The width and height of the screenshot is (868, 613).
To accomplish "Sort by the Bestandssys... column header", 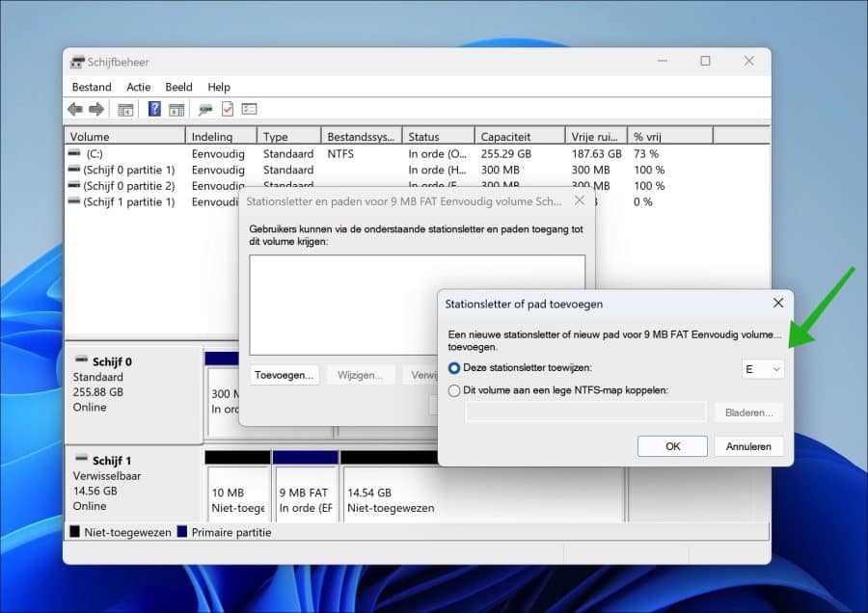I will coord(362,136).
